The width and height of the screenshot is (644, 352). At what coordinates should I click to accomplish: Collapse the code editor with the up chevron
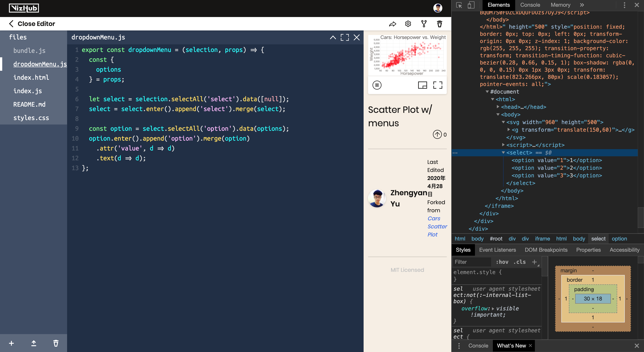tap(333, 38)
